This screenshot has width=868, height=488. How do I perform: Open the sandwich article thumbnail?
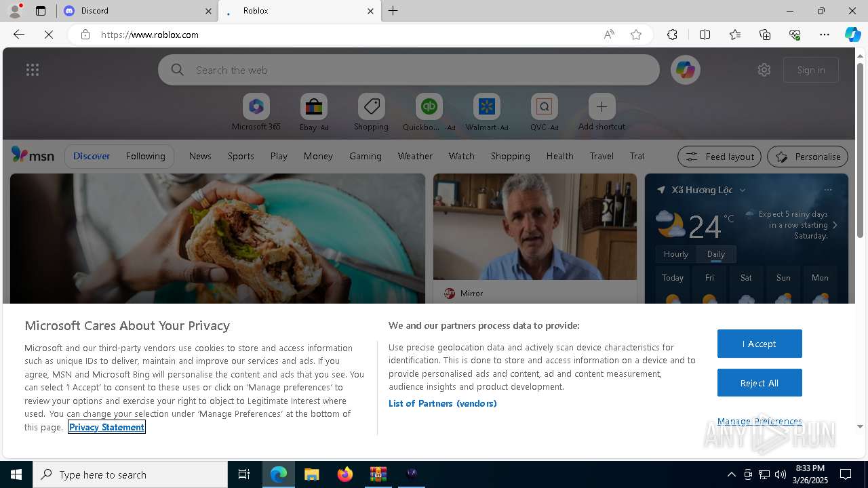[218, 239]
